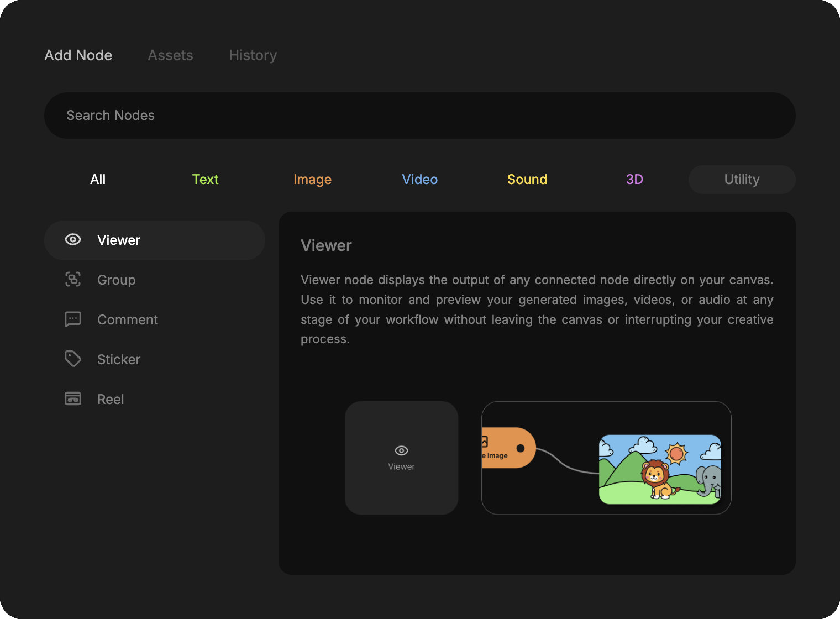Click the lion and elephant cartoon thumbnail
The height and width of the screenshot is (619, 840).
[x=660, y=469]
